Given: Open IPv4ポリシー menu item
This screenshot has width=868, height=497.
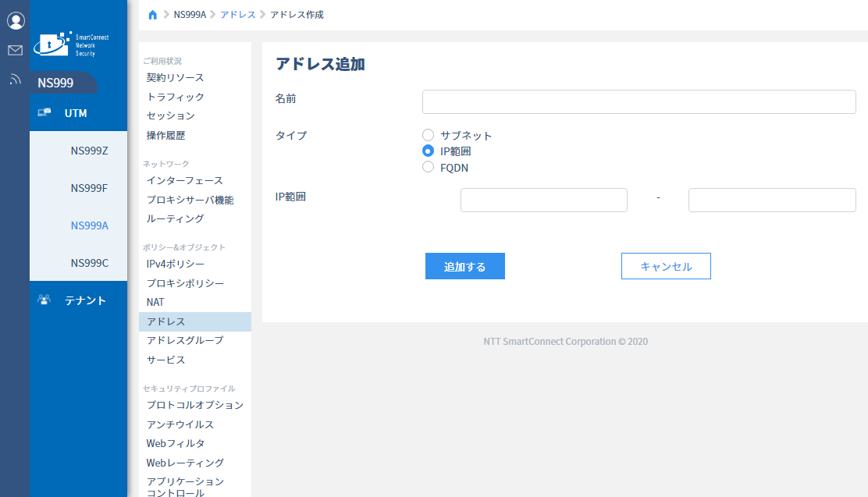Looking at the screenshot, I should click(175, 264).
